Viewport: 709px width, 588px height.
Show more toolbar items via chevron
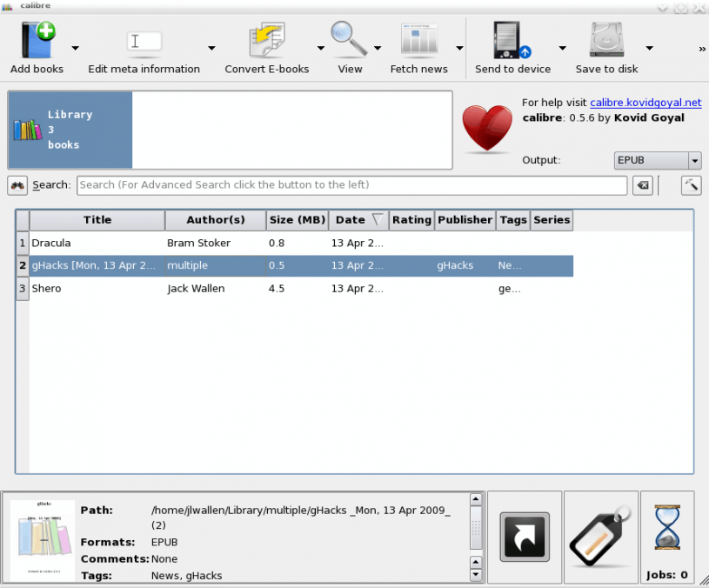click(x=702, y=49)
